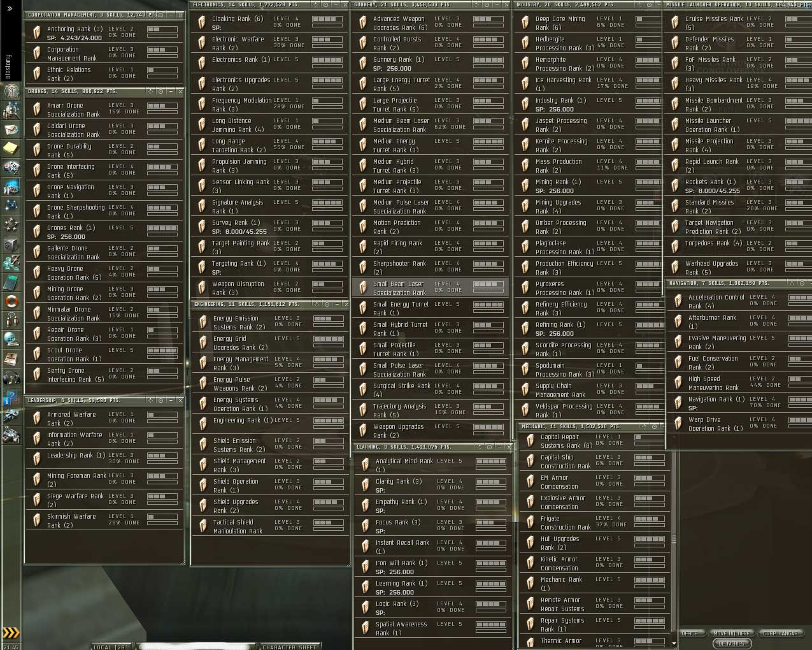Click the Mechanic window scroll down arrow
This screenshot has height=650, width=812.
[674, 643]
